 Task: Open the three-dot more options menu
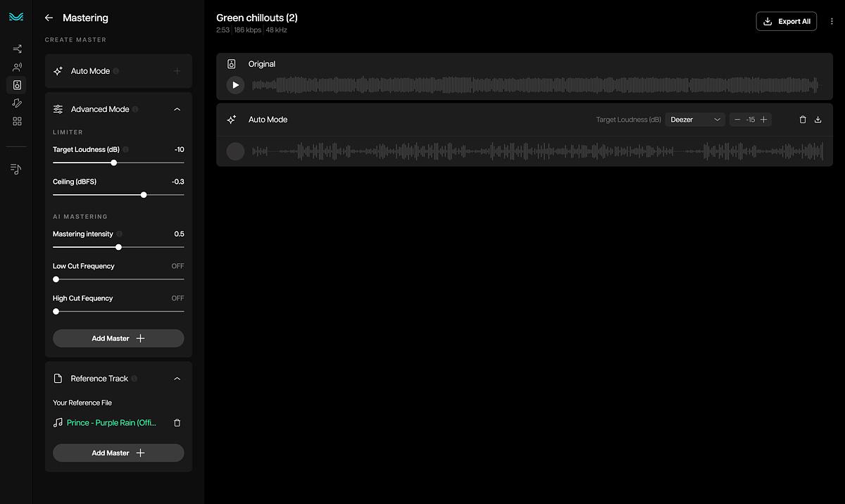832,22
